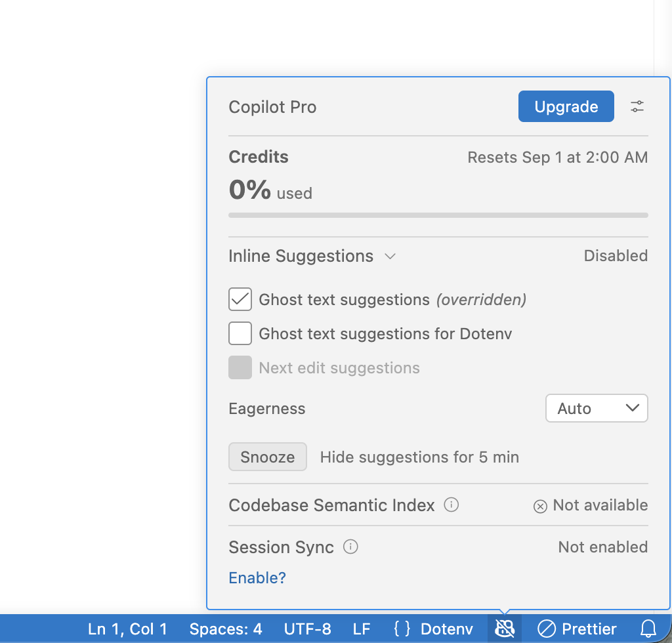Viewport: 672px width, 643px height.
Task: Enable Ghost text suggestions for Dotenv
Action: pos(240,333)
